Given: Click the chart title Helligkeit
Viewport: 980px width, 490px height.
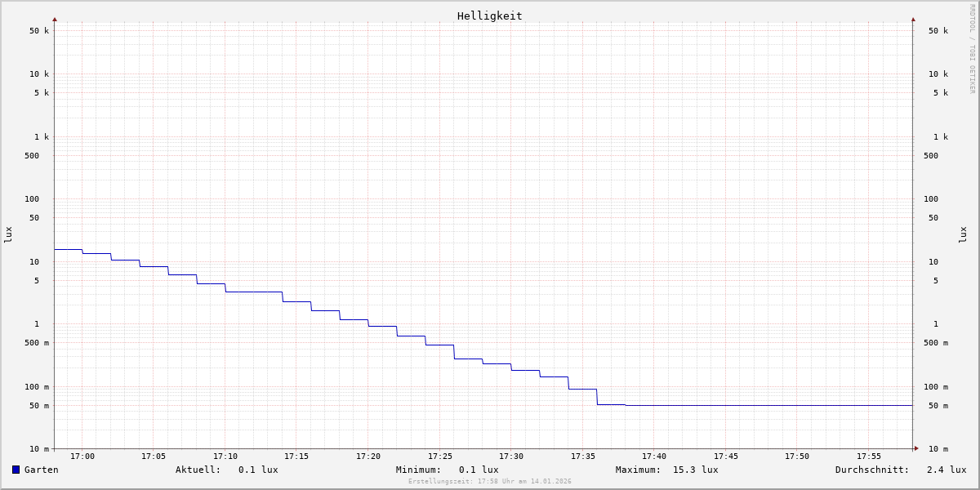Looking at the screenshot, I should (490, 16).
